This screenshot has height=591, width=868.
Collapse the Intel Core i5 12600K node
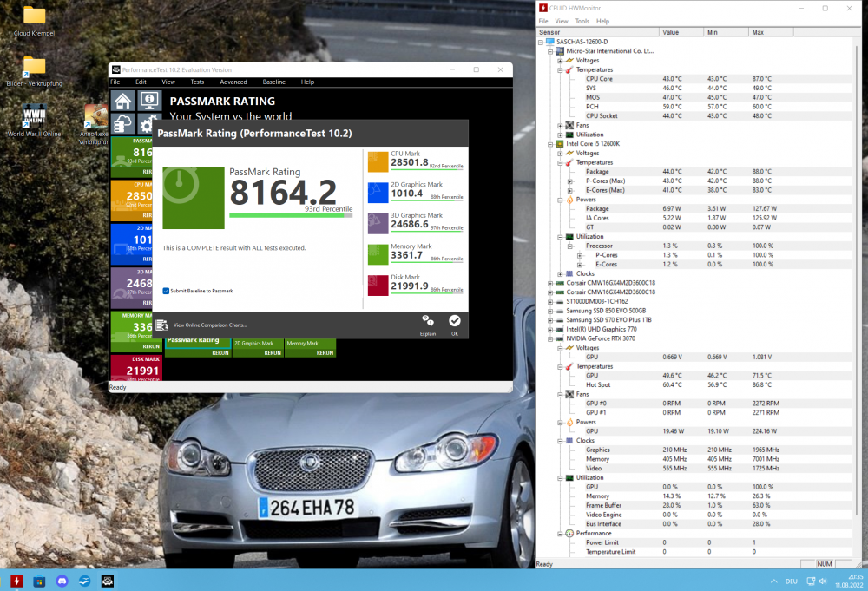(x=550, y=143)
